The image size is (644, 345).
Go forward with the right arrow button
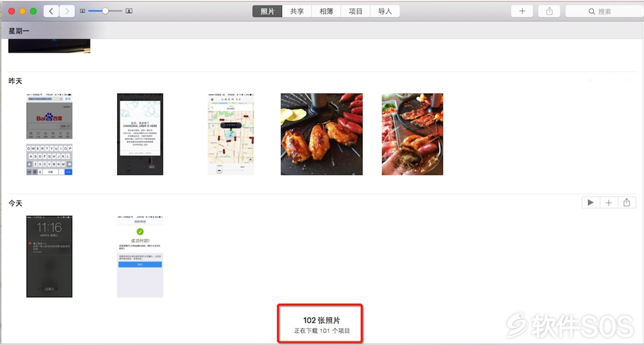click(67, 11)
